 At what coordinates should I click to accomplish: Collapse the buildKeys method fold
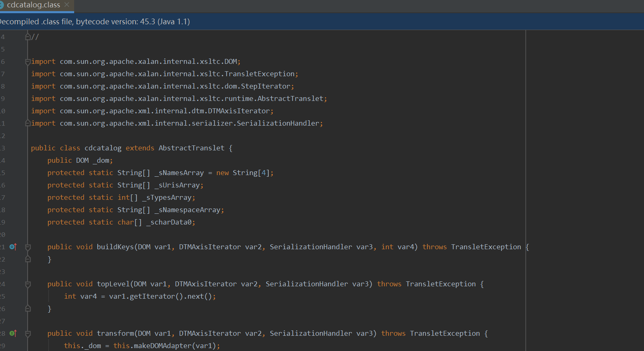point(28,247)
